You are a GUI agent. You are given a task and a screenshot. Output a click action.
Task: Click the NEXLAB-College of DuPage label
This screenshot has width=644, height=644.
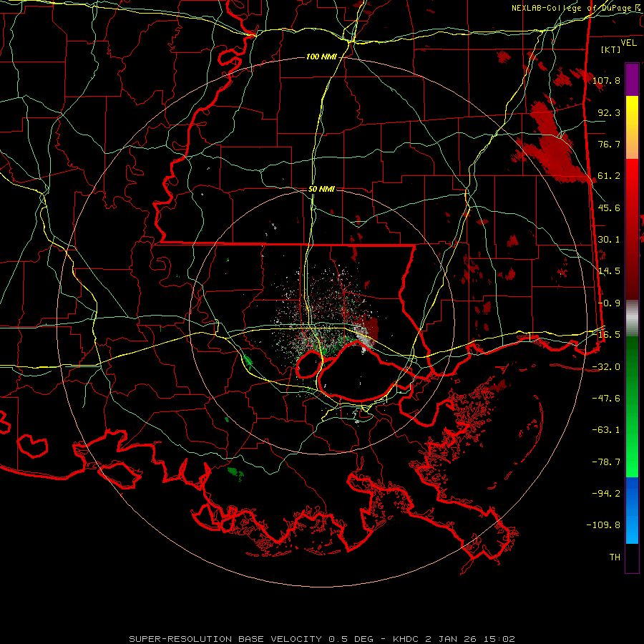(575, 8)
